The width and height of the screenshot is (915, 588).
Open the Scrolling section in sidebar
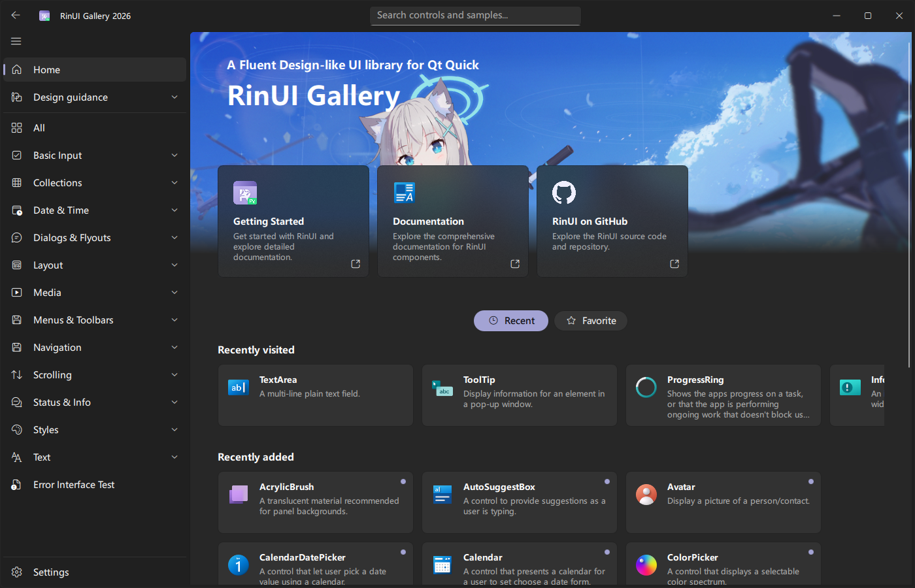click(95, 375)
